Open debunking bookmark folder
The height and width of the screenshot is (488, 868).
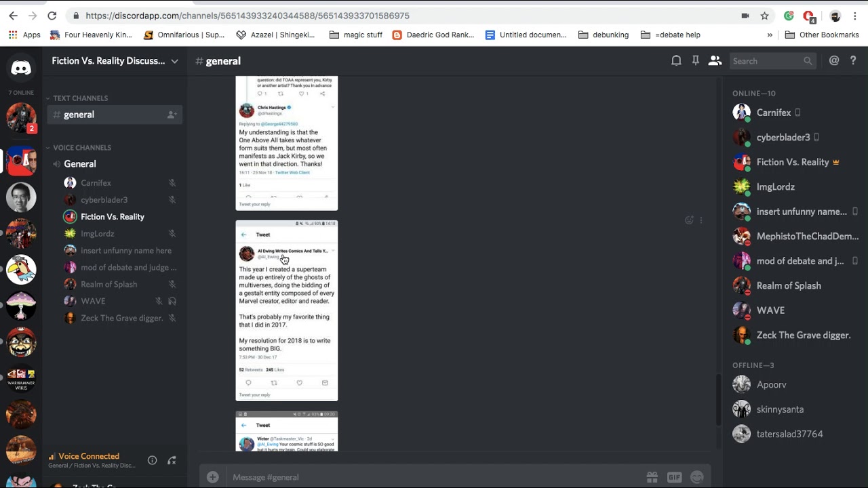click(x=604, y=35)
